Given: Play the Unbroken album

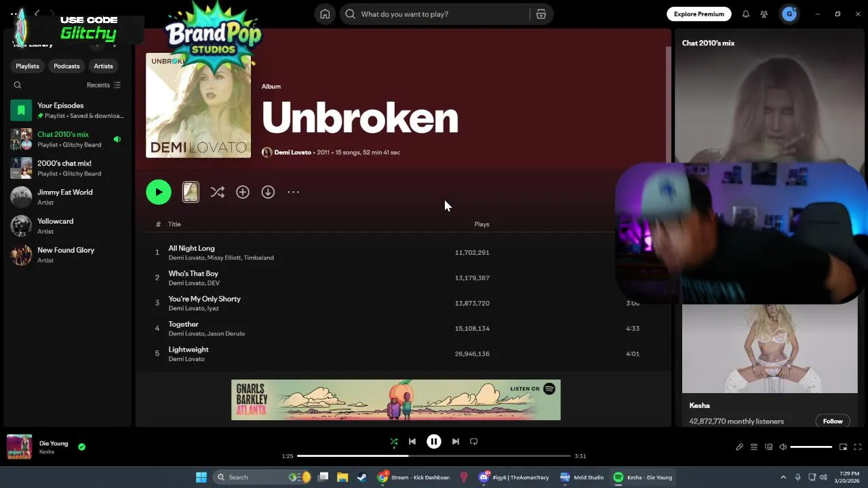Looking at the screenshot, I should [x=159, y=192].
